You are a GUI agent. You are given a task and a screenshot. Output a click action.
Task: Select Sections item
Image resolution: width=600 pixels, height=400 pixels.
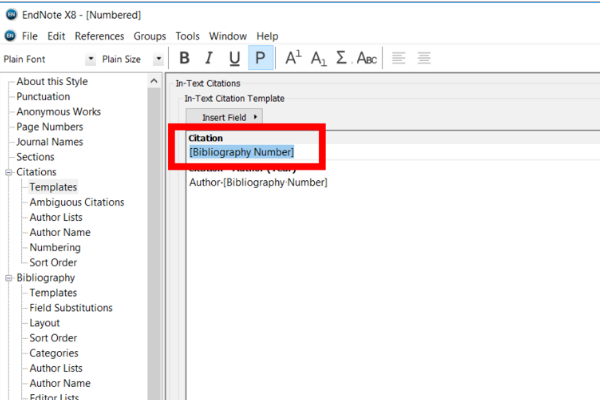click(35, 157)
